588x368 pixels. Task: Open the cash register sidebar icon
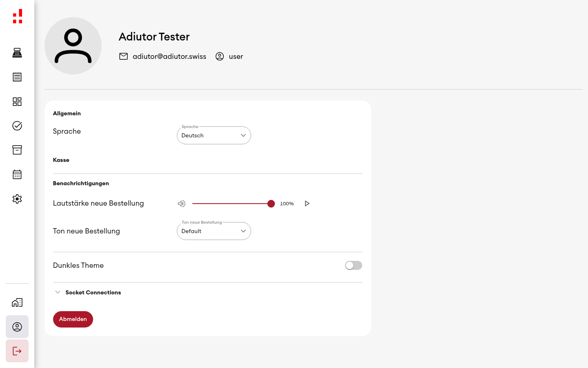click(17, 53)
